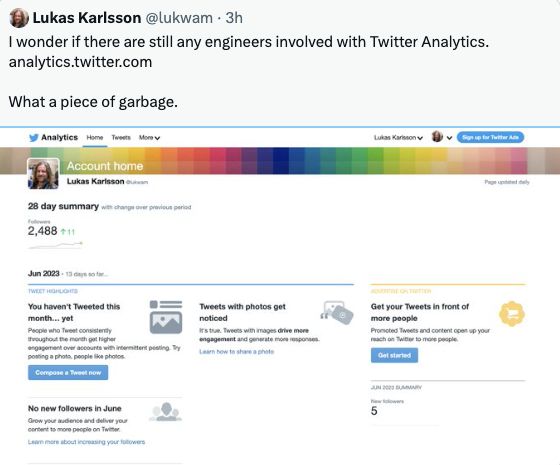Click the Get started button

tap(394, 355)
